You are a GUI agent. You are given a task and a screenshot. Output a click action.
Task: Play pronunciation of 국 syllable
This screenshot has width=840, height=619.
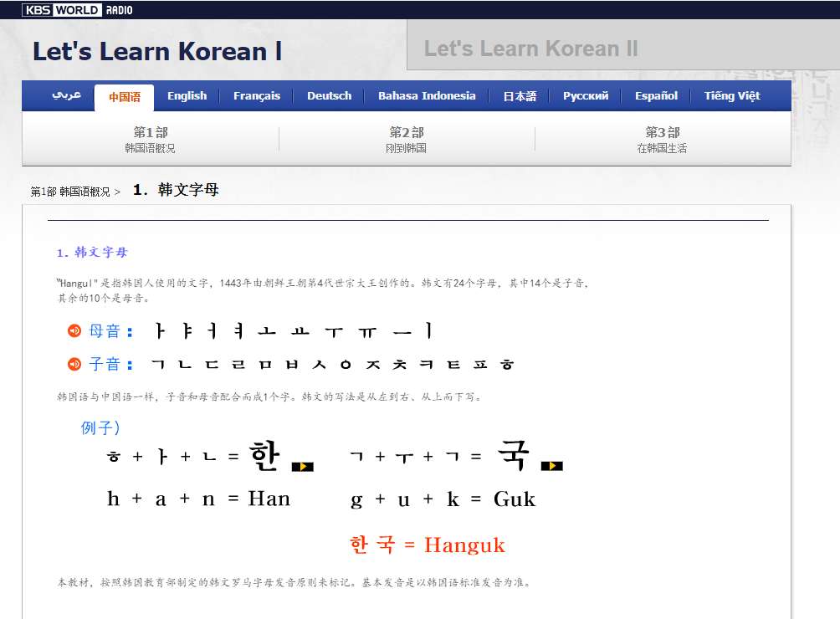pos(551,466)
